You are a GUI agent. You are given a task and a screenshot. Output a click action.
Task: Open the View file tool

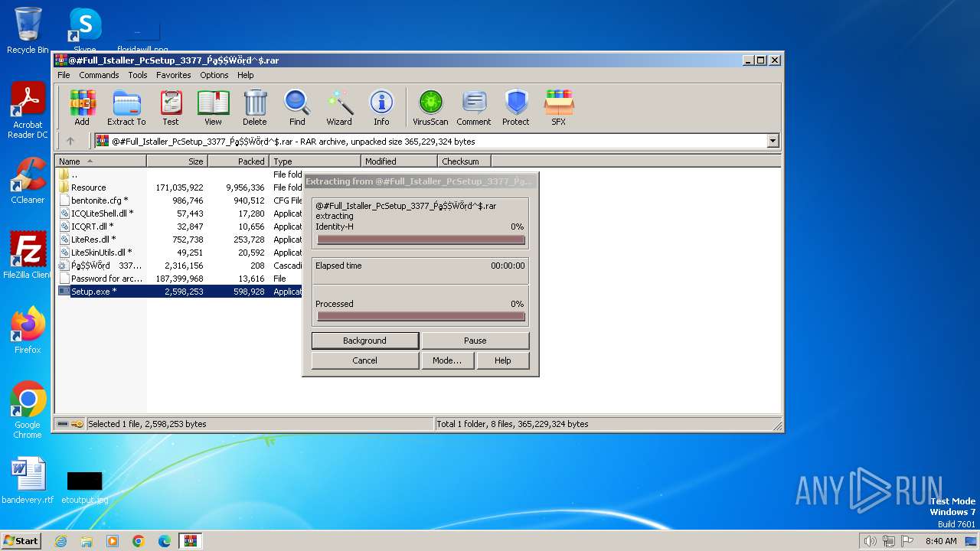[213, 107]
